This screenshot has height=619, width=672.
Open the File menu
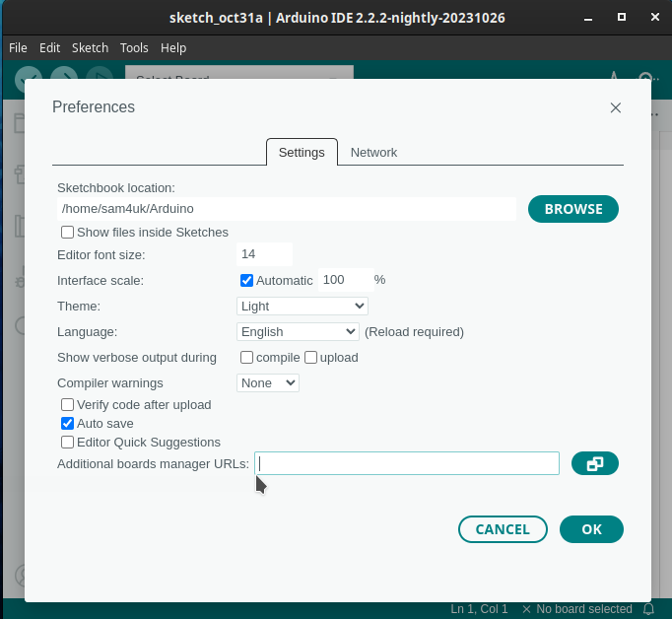point(18,48)
